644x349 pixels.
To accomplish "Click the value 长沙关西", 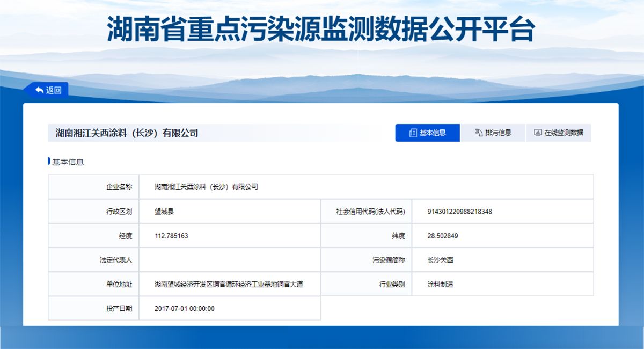I will [441, 260].
